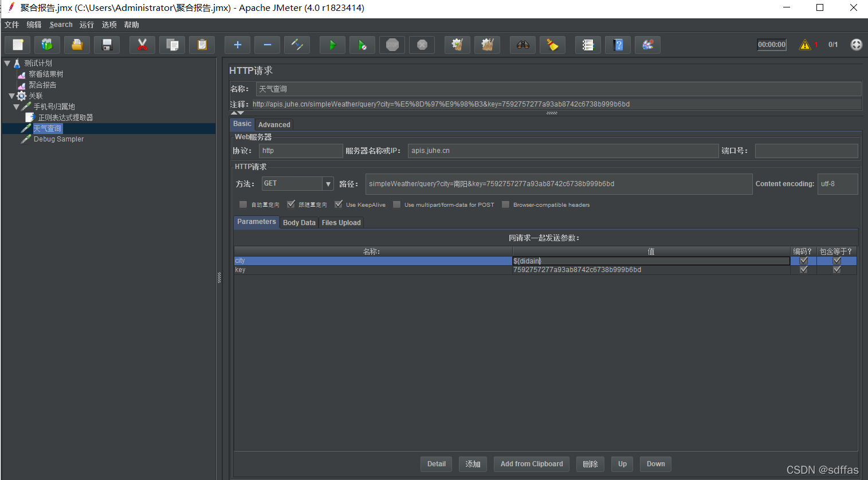868x480 pixels.
Task: Select Debug Sampler in the tree
Action: coord(58,139)
